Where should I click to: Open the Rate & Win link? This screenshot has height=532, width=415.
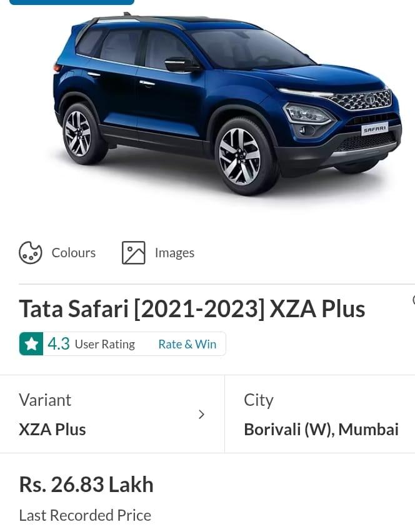click(187, 344)
